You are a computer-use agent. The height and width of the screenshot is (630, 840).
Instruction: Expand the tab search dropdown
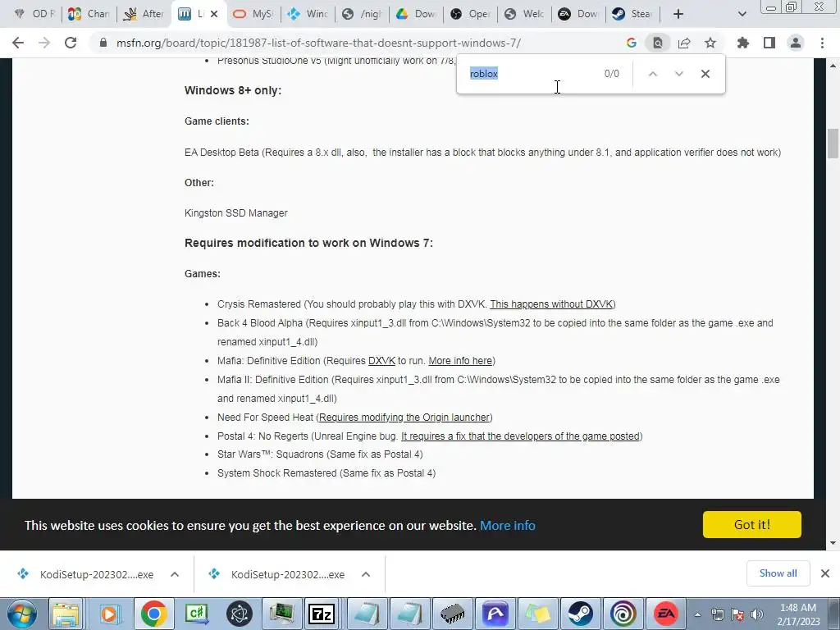742,14
